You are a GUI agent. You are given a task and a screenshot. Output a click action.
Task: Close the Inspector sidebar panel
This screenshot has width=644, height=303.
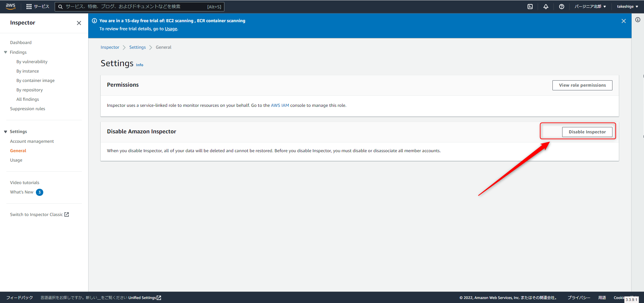click(x=79, y=23)
